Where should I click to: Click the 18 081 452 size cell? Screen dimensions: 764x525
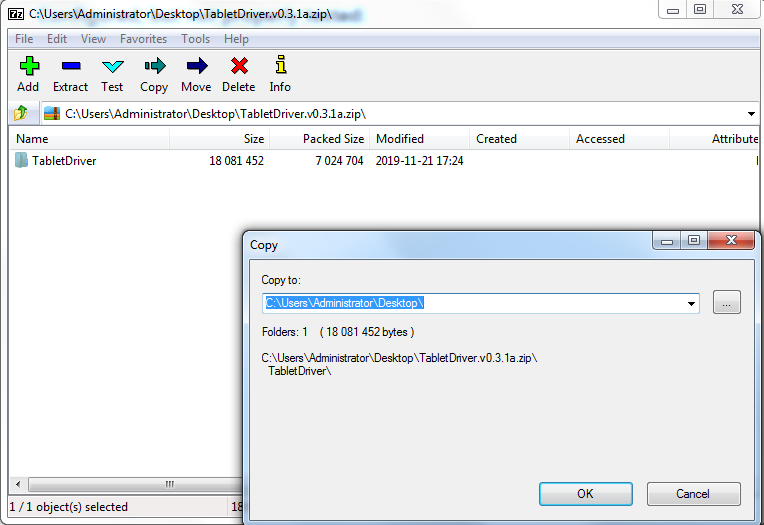click(236, 161)
